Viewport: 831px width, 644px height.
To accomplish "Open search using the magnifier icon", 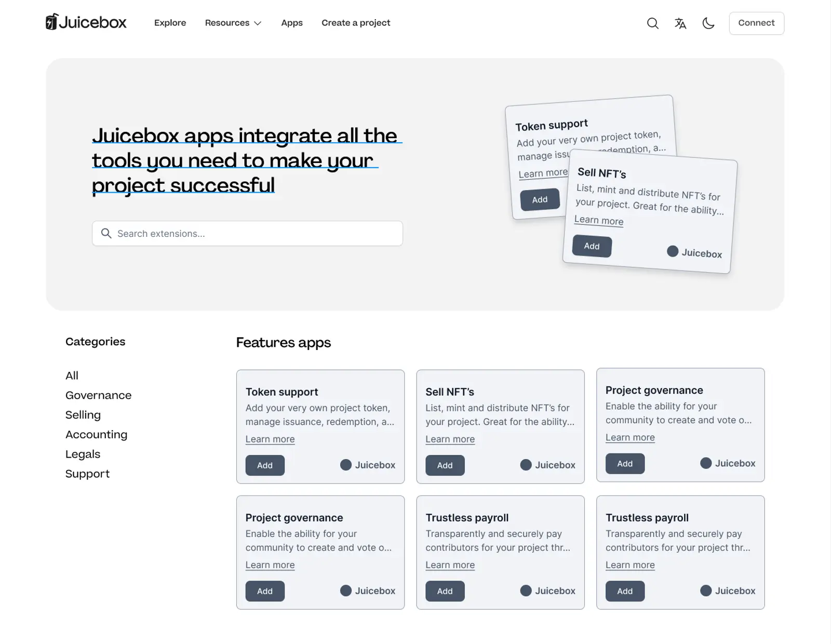I will pyautogui.click(x=652, y=23).
